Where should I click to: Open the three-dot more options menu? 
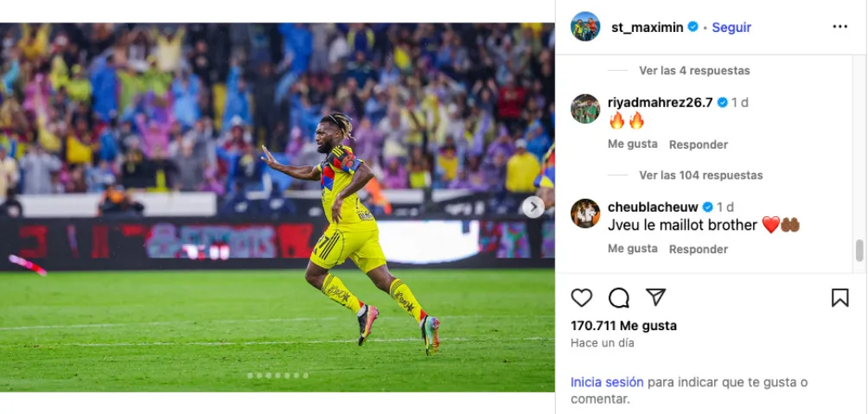pyautogui.click(x=839, y=27)
